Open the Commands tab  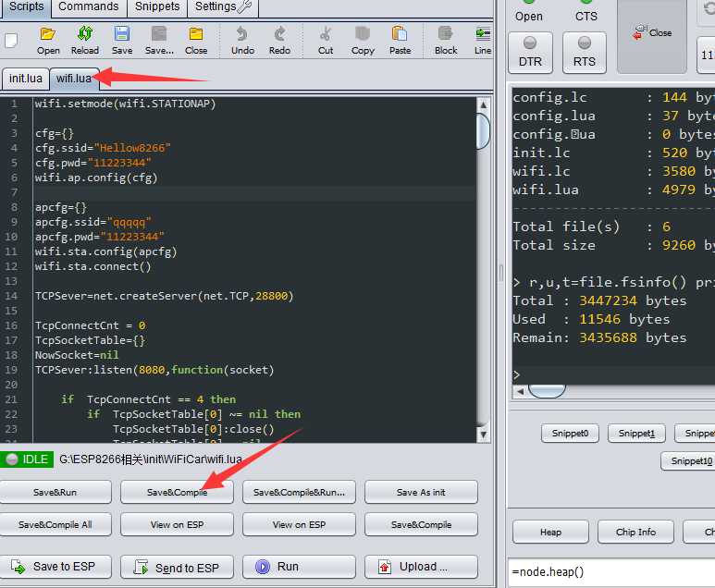89,6
